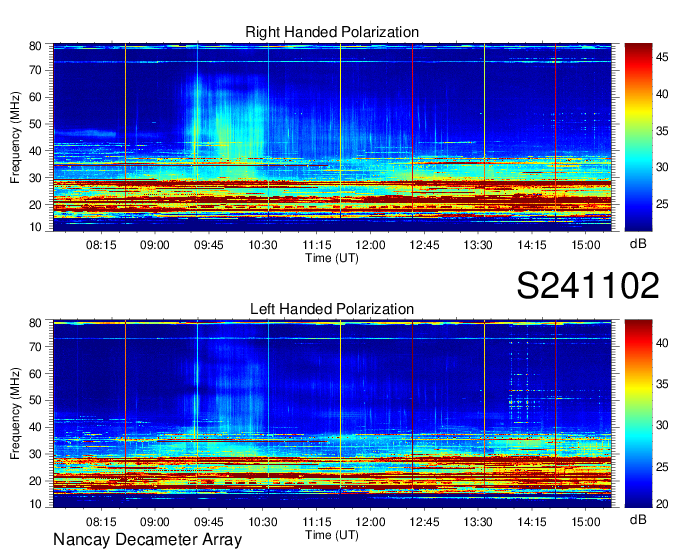680x552 pixels.
Task: Click the Left Handed spectrogram image area
Action: [332, 414]
